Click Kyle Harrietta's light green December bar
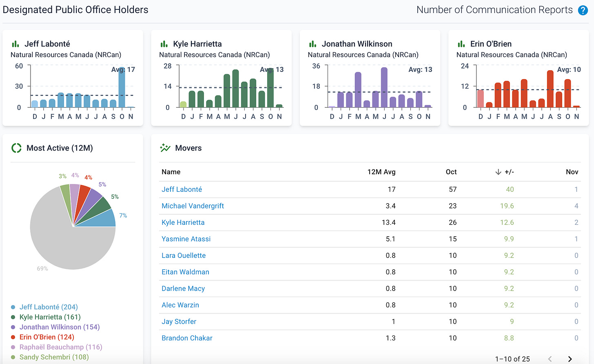 click(183, 104)
